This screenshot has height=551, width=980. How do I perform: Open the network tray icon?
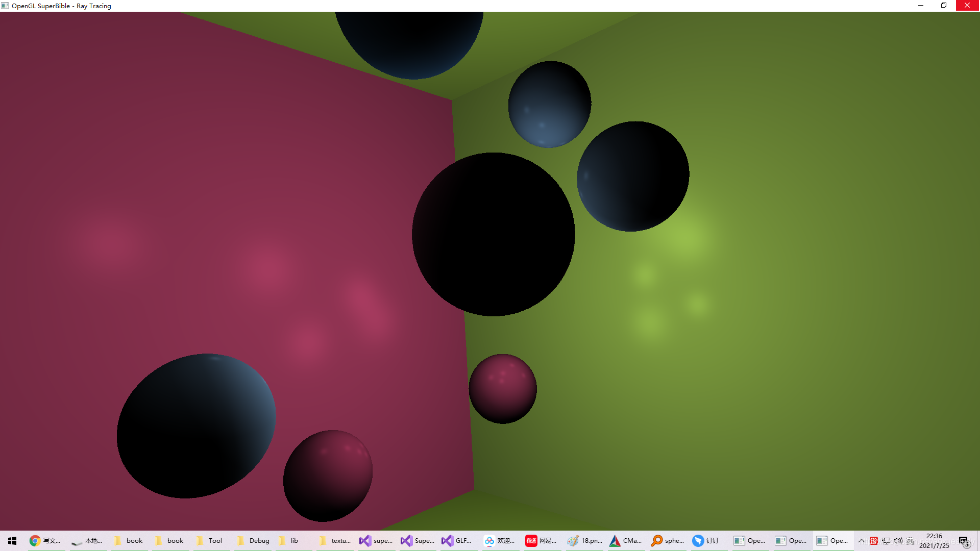tap(886, 541)
